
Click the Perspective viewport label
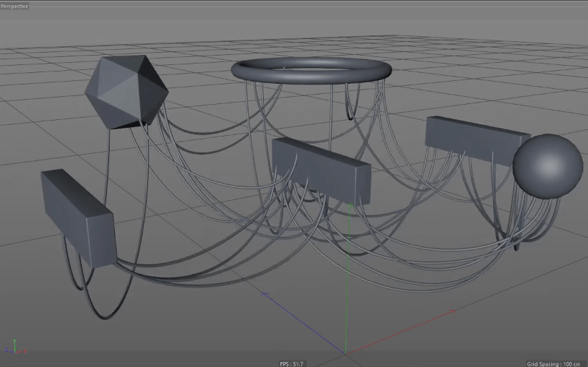[14, 6]
